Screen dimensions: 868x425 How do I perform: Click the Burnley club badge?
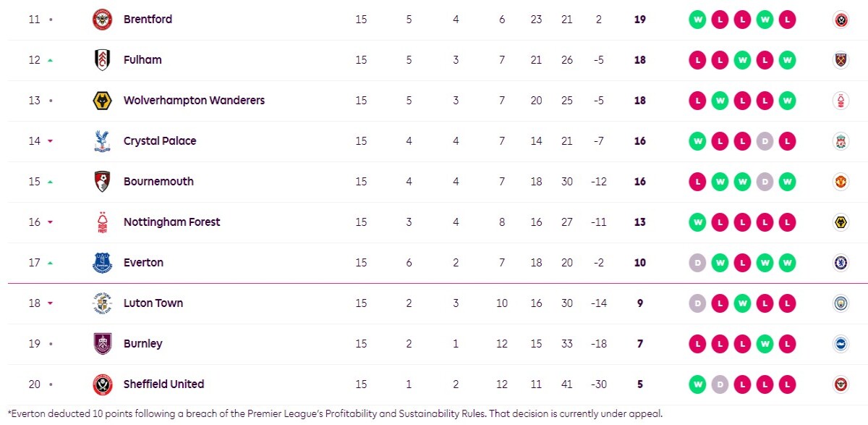103,344
